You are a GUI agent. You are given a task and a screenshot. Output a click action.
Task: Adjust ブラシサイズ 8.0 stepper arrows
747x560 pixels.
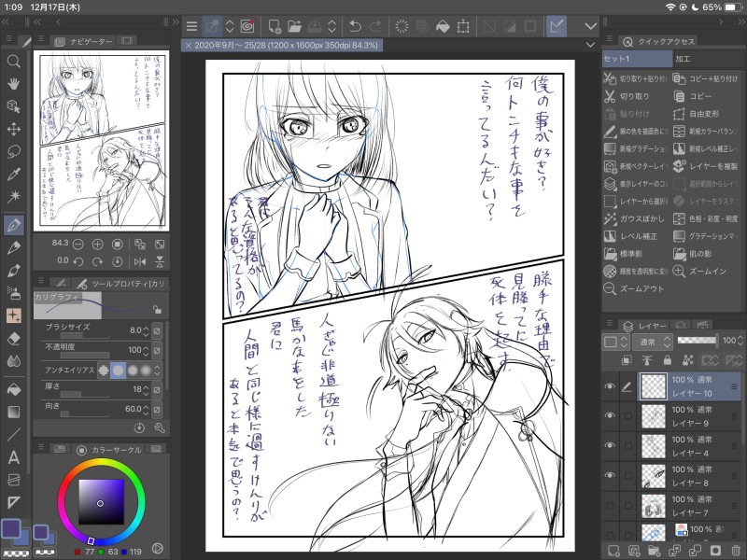point(146,330)
